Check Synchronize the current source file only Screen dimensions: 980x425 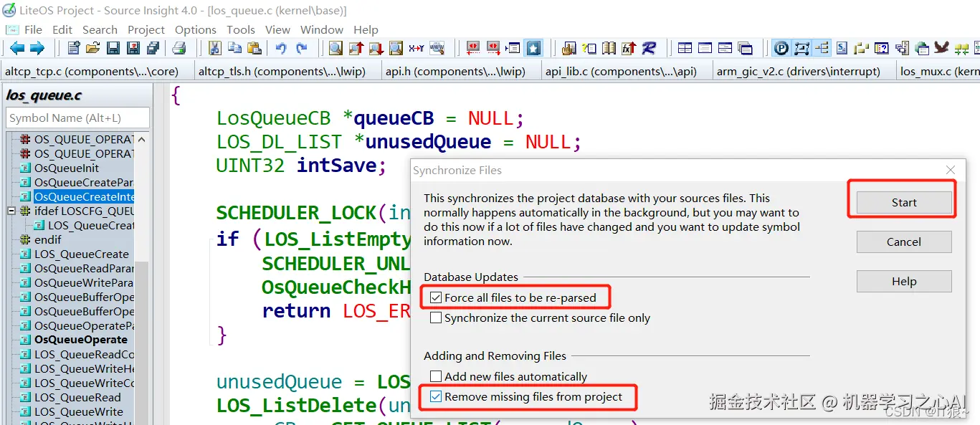[x=436, y=317]
